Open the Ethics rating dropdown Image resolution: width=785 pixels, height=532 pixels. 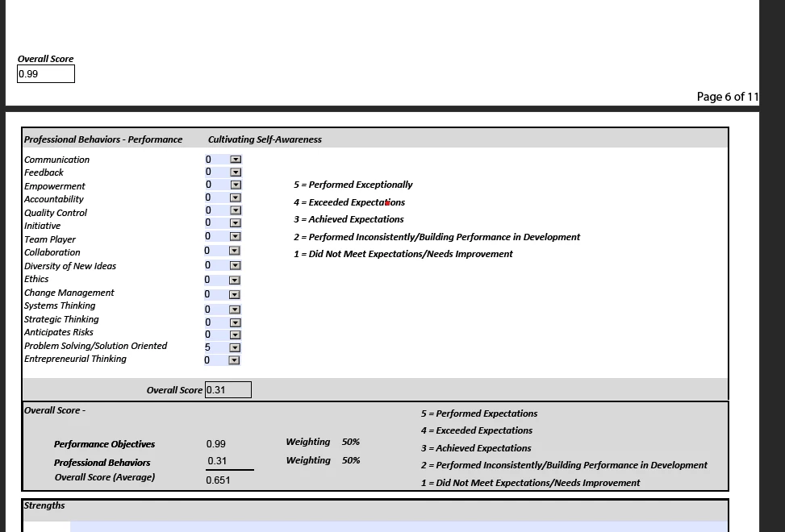click(234, 280)
